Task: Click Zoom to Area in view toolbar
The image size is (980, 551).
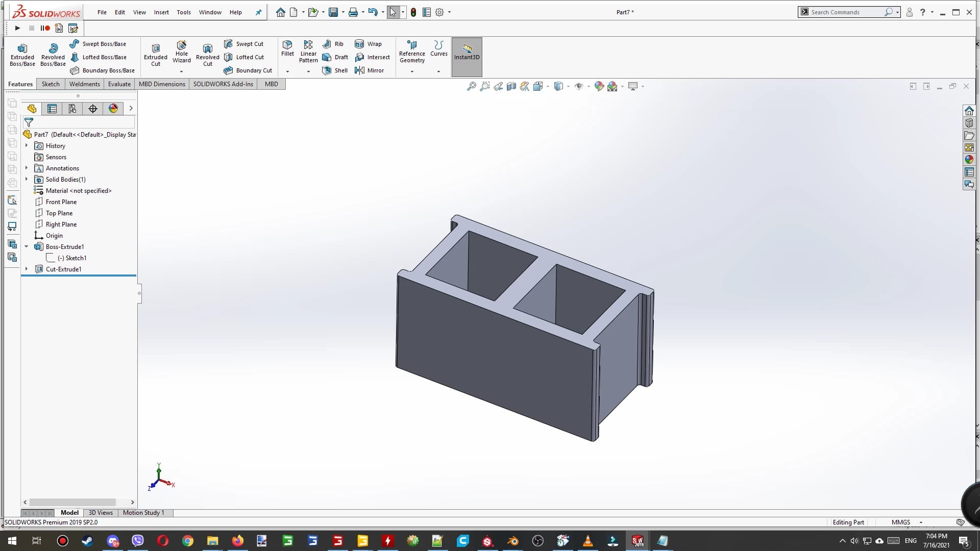Action: pyautogui.click(x=485, y=86)
